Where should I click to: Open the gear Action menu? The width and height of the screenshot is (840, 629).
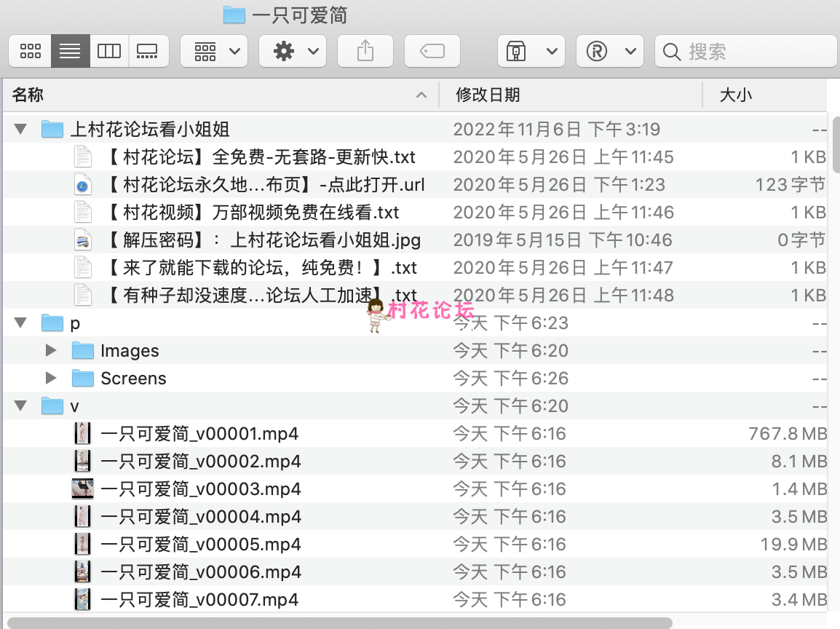293,52
